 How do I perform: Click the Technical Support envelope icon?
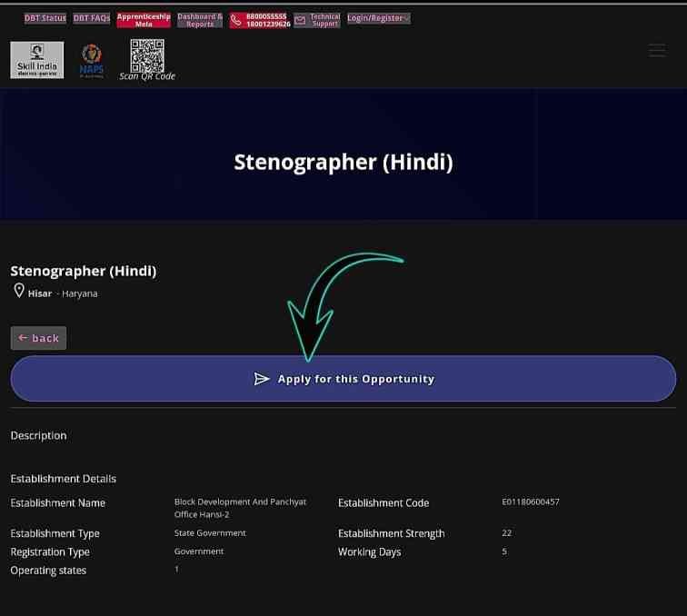click(300, 20)
